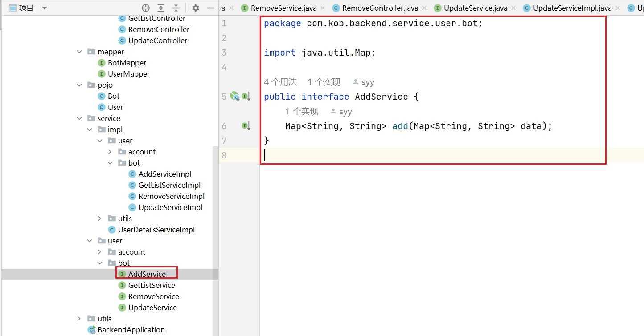Click '1 个实现' hint above add method
This screenshot has height=336, width=644.
(302, 111)
